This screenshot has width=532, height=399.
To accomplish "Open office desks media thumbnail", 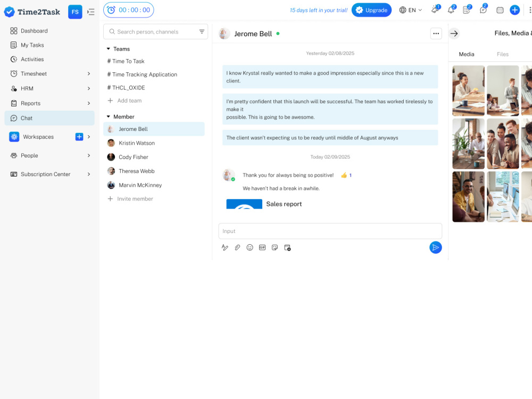I will point(503,196).
